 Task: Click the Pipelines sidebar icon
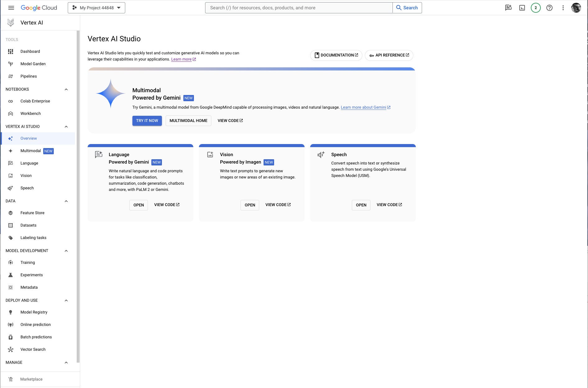click(x=11, y=76)
